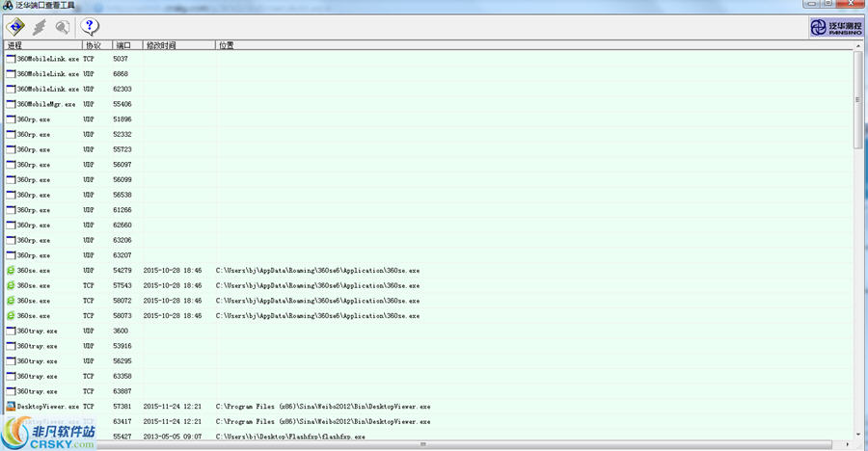Click the application icon in the title bar
This screenshot has width=868, height=451.
coord(8,6)
